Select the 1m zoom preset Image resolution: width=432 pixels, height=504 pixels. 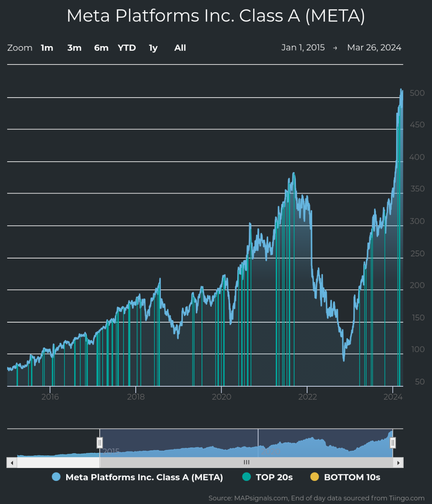(x=47, y=48)
